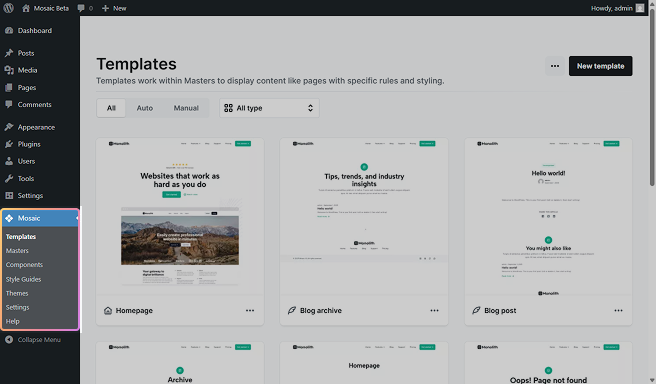Open the Mosaic Beta site home link

45,8
